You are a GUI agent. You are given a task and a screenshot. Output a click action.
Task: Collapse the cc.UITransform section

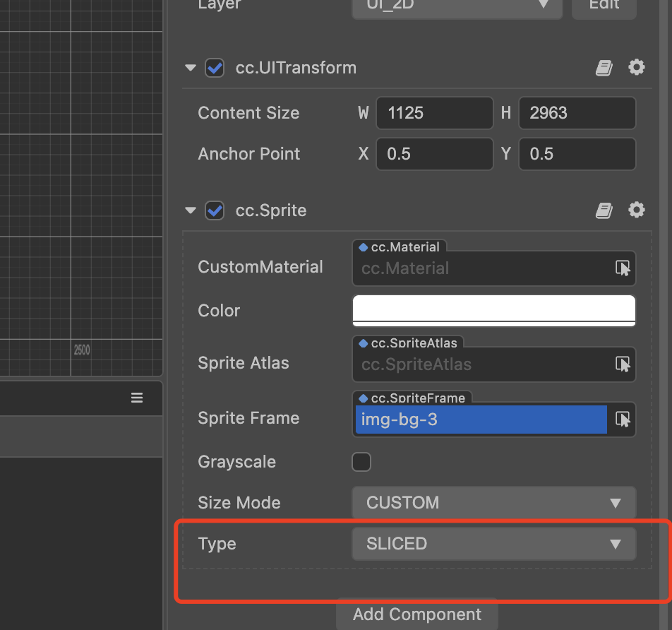point(190,69)
